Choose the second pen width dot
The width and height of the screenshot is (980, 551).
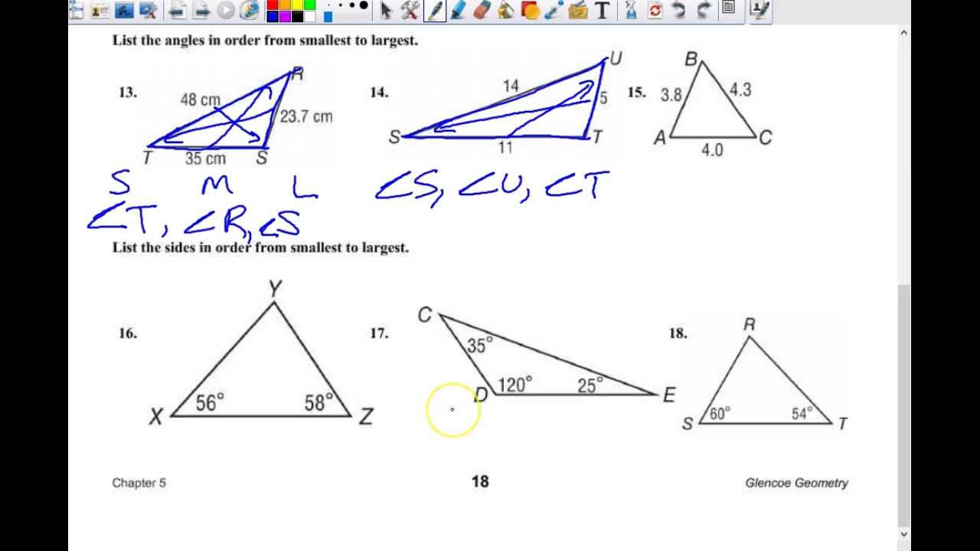[340, 5]
